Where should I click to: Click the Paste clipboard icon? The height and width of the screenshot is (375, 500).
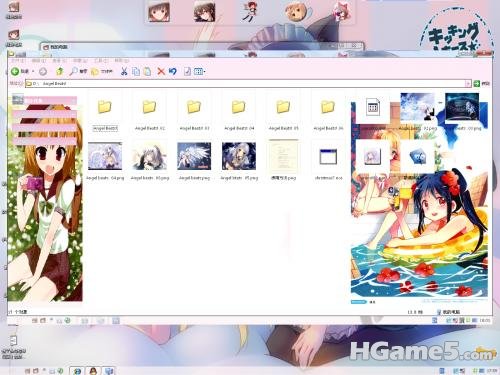[x=147, y=71]
